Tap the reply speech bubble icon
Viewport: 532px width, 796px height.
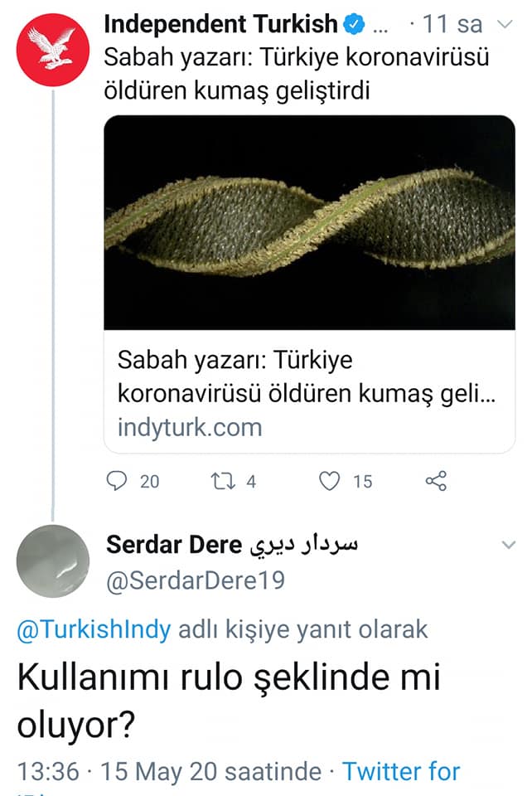[x=117, y=481]
